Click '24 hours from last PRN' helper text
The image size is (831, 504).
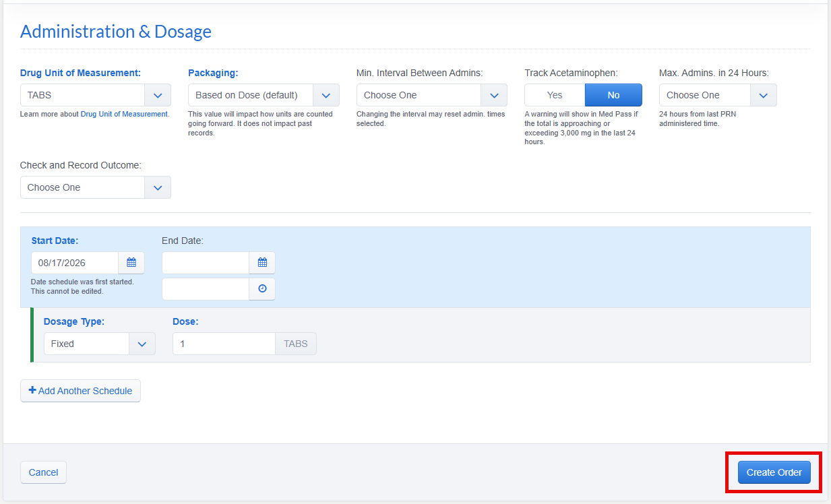coord(698,119)
